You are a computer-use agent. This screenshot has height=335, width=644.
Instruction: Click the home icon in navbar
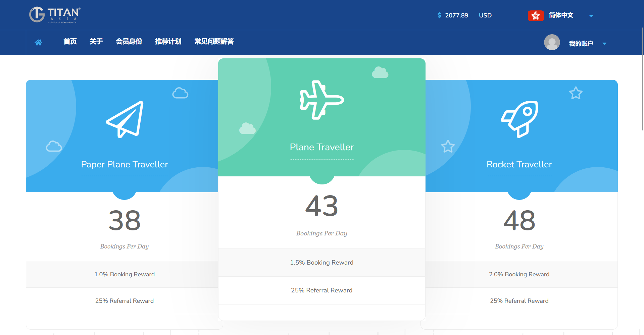pyautogui.click(x=38, y=43)
